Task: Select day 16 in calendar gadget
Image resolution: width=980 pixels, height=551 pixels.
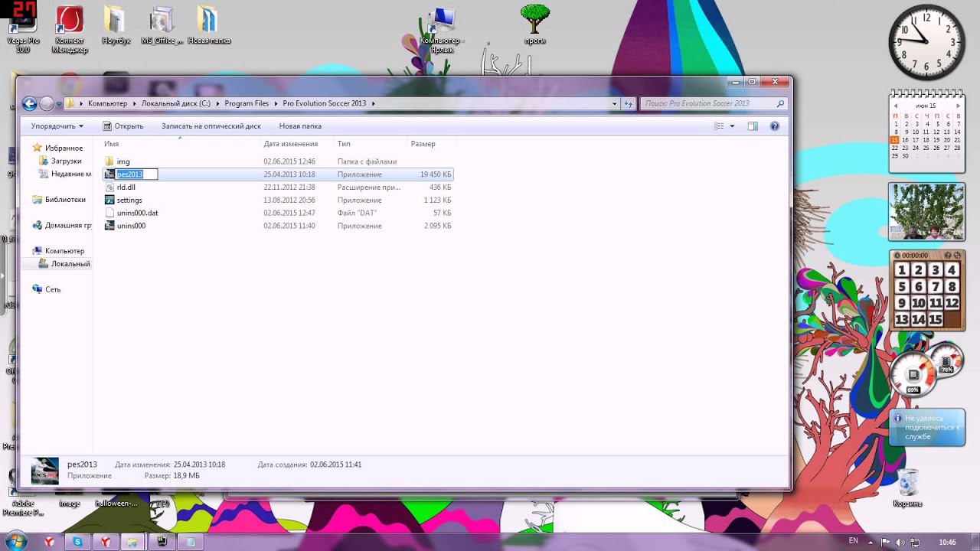Action: (905, 140)
